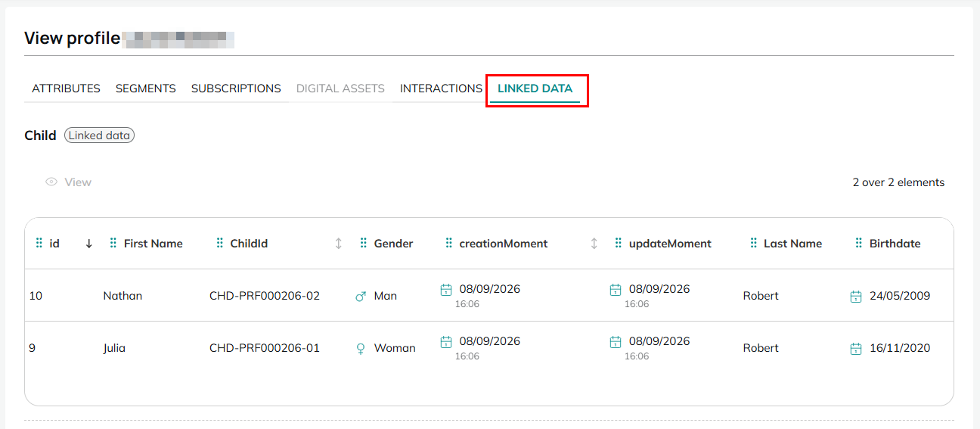Select the first name Julia cell
The image size is (980, 429).
coord(114,348)
